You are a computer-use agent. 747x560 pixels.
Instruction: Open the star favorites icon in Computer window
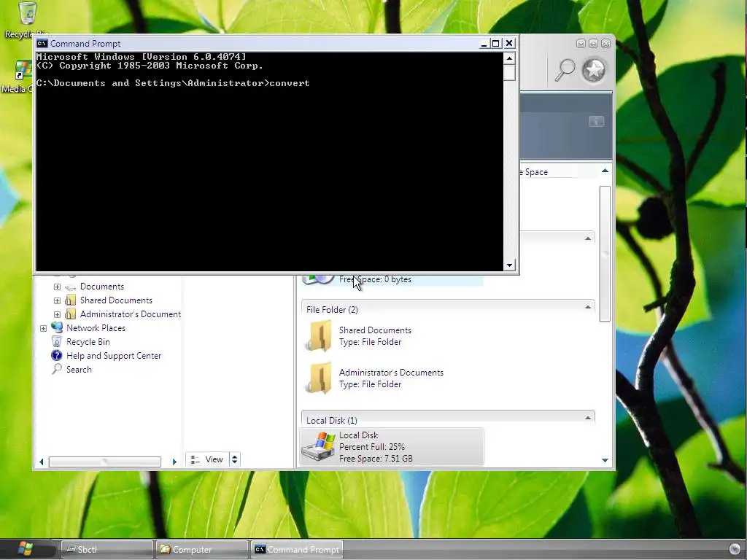[594, 71]
